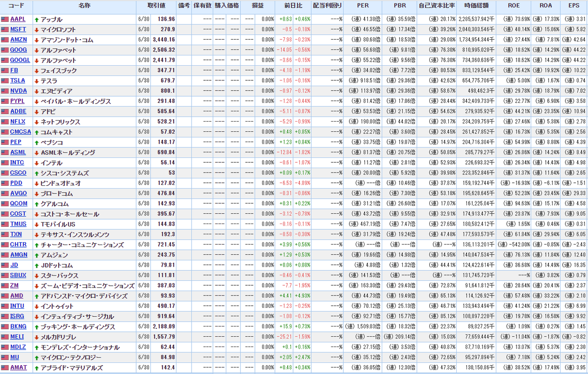Click the US flag icon beside ZM

tap(5, 286)
